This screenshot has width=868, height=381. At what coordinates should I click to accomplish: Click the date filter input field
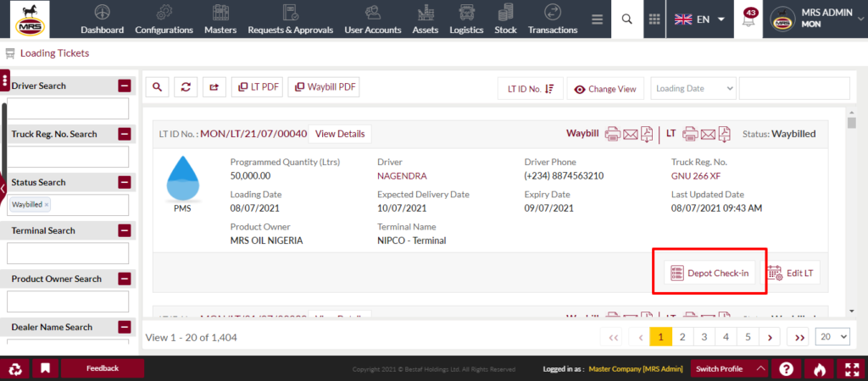[794, 88]
